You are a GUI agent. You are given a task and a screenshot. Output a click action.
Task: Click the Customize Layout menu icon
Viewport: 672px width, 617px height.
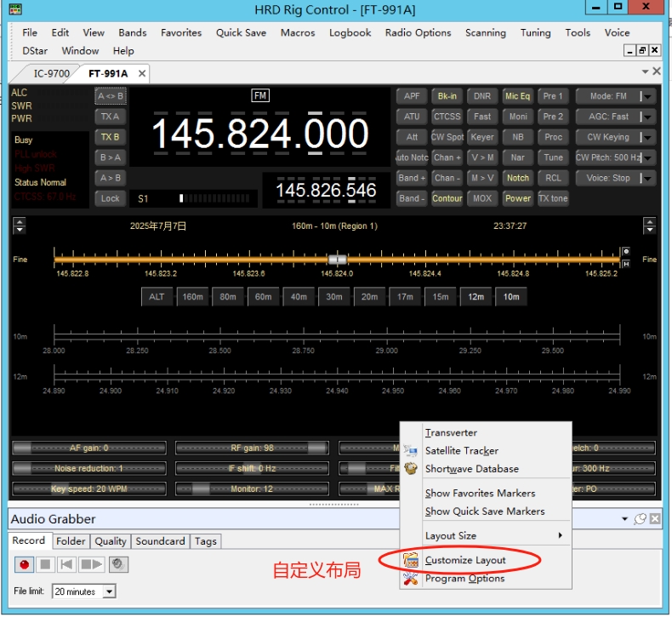point(411,560)
